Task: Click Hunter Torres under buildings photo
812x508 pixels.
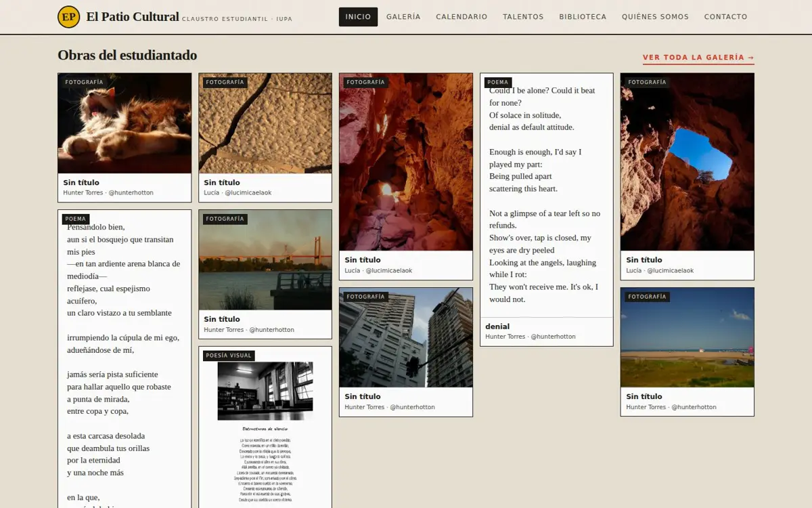Action: pos(390,407)
